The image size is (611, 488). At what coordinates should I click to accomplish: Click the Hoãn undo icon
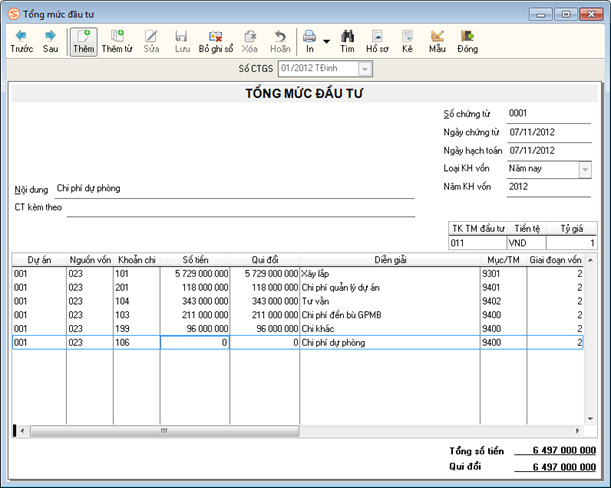[280, 42]
